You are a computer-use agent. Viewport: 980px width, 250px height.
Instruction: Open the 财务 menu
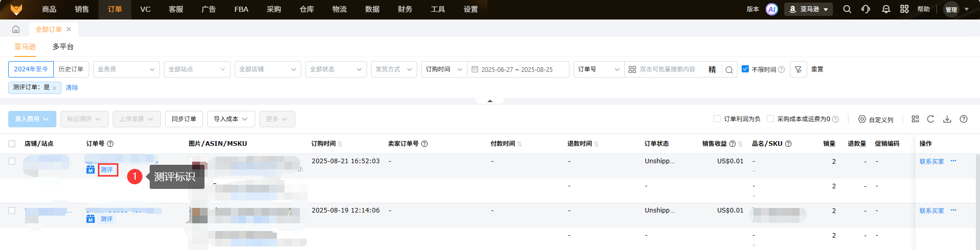tap(405, 9)
